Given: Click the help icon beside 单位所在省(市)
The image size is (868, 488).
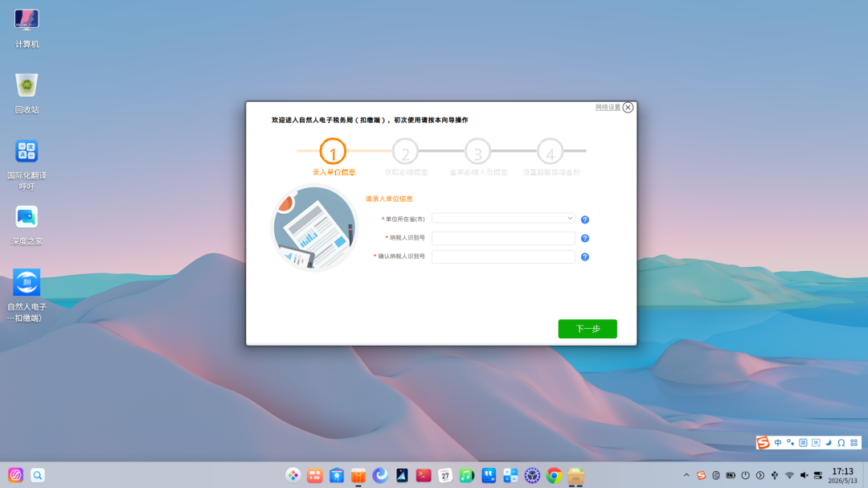Looking at the screenshot, I should [x=584, y=220].
